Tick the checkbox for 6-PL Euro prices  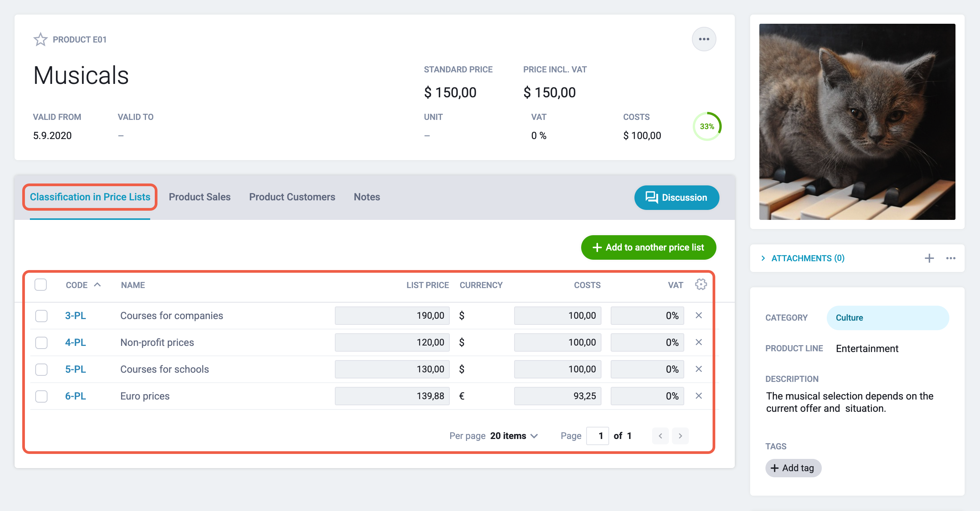41,396
